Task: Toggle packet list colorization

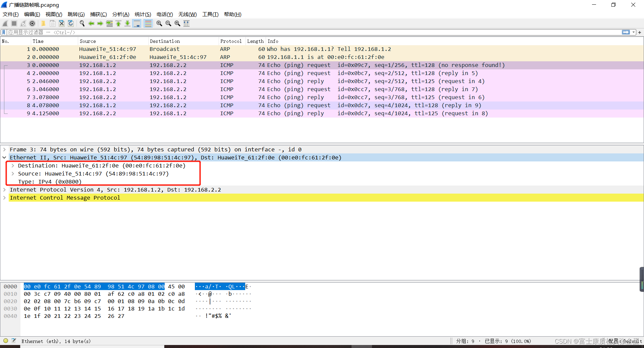Action: pyautogui.click(x=148, y=23)
